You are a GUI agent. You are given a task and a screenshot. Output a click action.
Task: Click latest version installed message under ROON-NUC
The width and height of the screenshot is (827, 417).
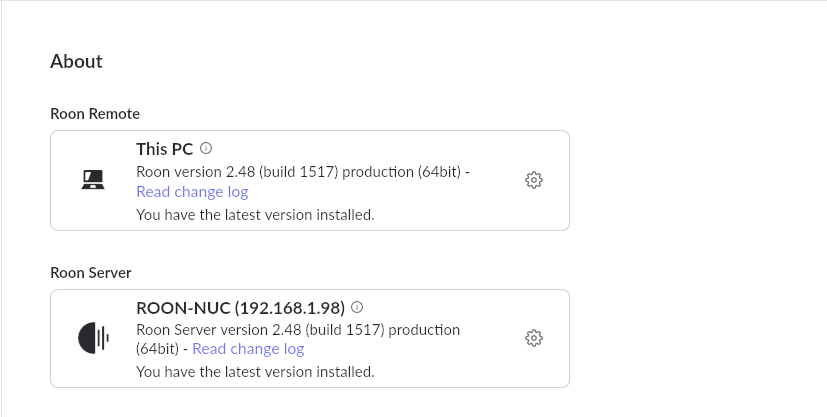255,372
